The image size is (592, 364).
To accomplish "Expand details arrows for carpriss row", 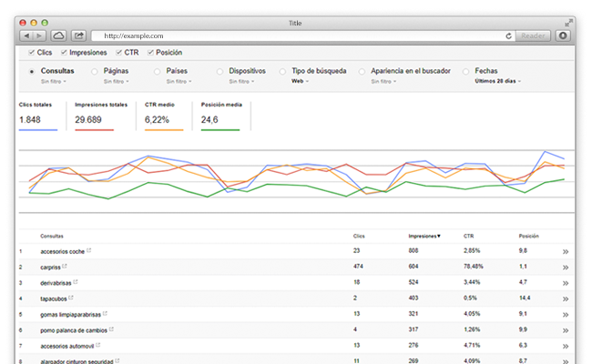I will [x=566, y=268].
